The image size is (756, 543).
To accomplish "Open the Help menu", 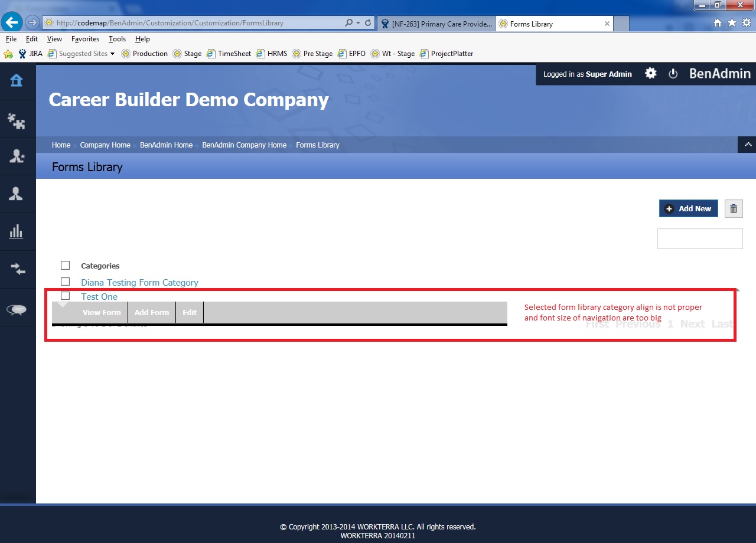I will (x=142, y=39).
